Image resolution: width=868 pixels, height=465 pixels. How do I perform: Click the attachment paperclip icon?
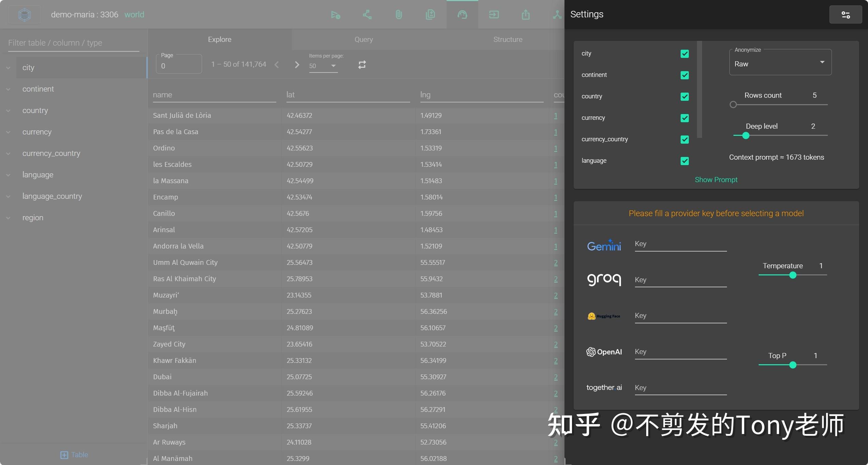pyautogui.click(x=399, y=14)
